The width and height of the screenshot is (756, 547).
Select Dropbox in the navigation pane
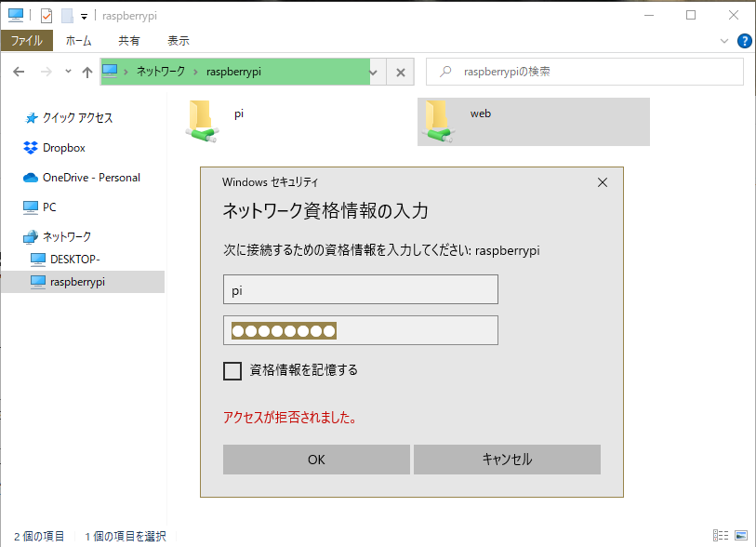(63, 148)
